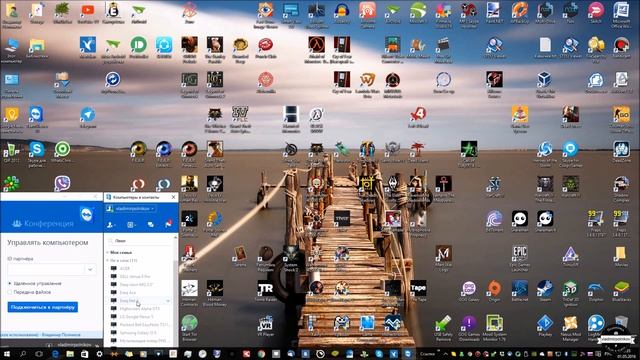Open the Epic Games Launcher desktop icon
The height and width of the screenshot is (360, 640).
[520, 258]
